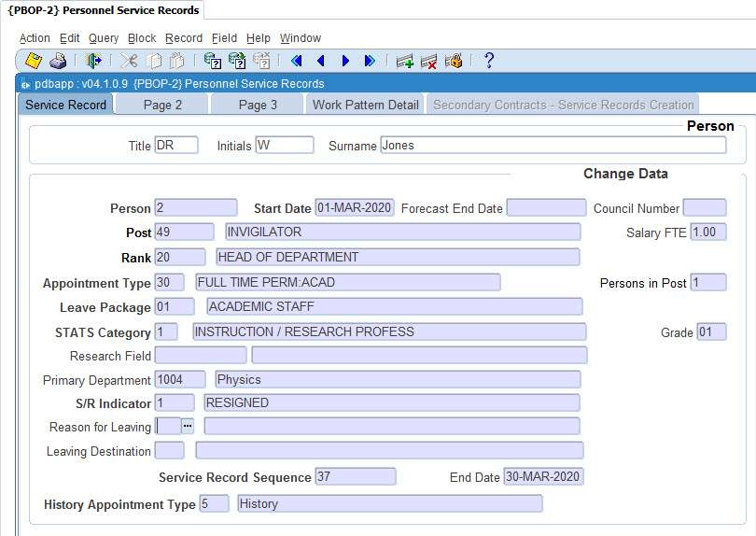The height and width of the screenshot is (536, 756).
Task: Open the Action menu
Action: coord(35,38)
